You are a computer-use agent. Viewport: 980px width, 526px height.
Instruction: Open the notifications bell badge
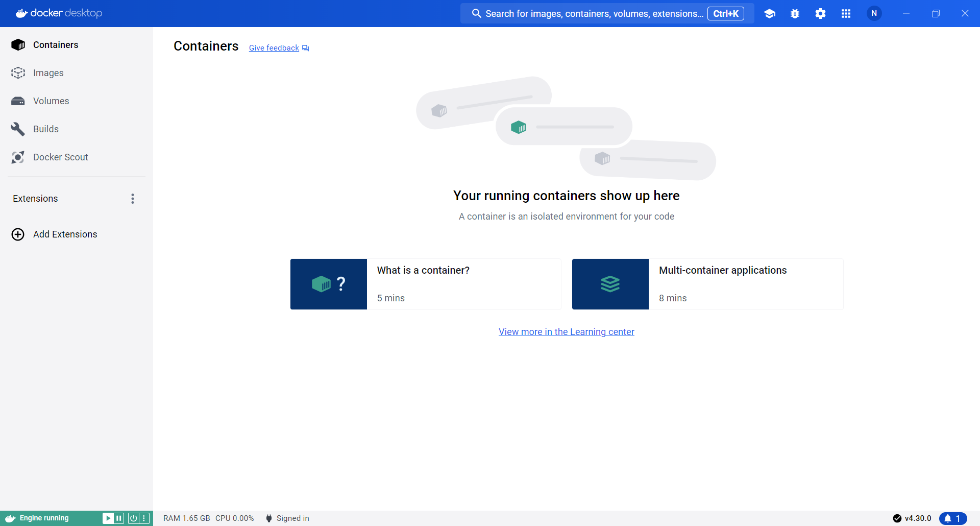[x=953, y=518]
